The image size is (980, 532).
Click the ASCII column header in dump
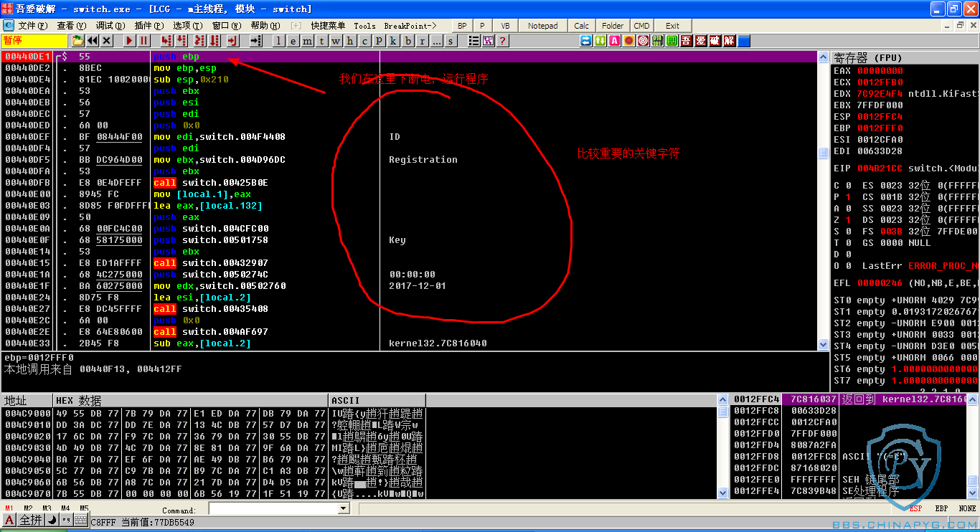pyautogui.click(x=377, y=400)
